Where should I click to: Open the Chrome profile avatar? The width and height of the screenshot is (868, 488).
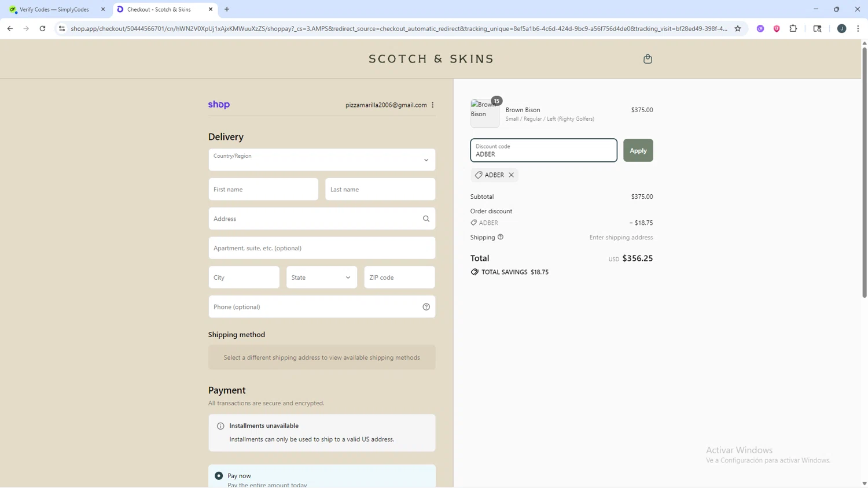point(842,28)
